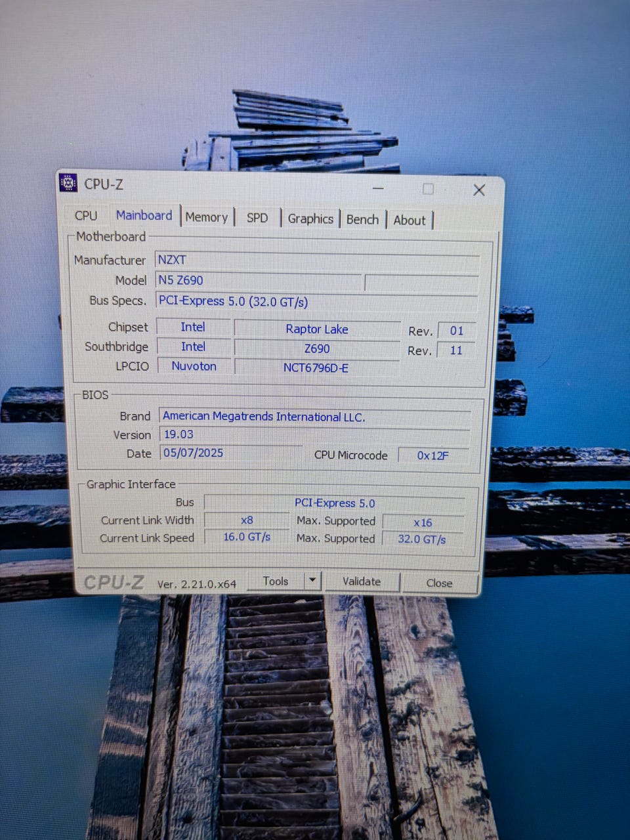Click the disabled maximize button

point(429,189)
